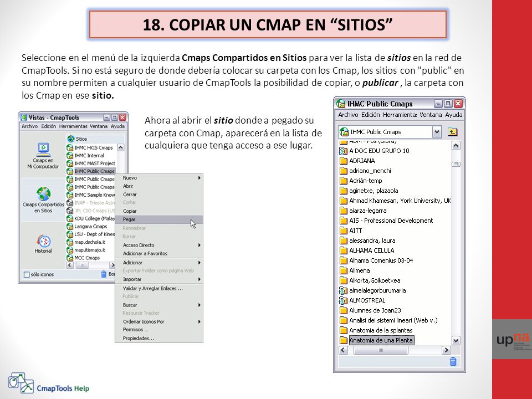Open the Historial view icon
The width and height of the screenshot is (532, 399).
[43, 241]
